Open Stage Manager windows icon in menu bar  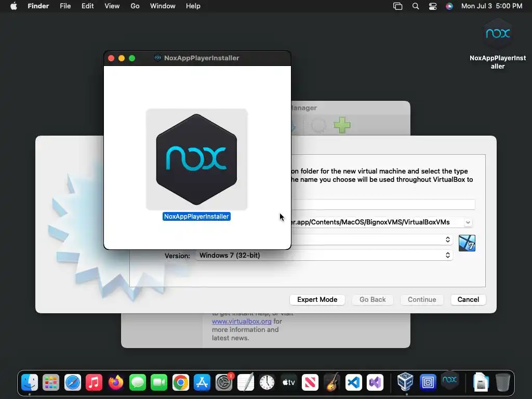[x=397, y=6]
